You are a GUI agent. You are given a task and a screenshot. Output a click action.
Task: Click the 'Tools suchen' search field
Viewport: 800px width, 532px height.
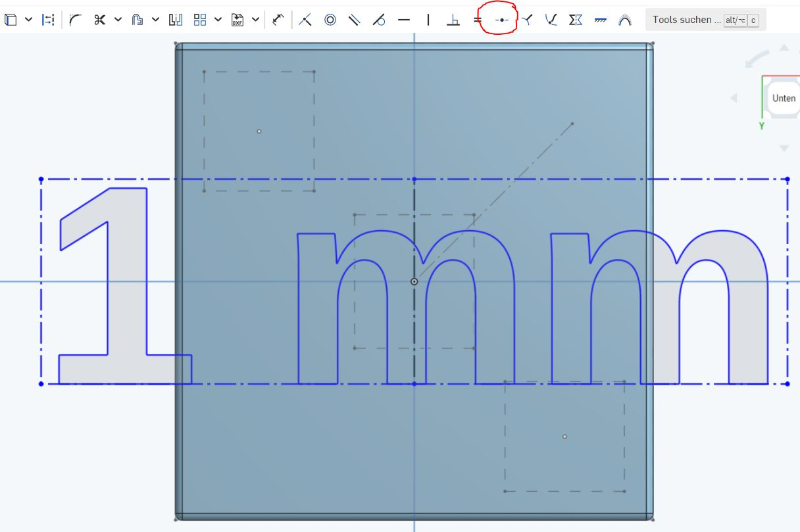coord(705,20)
